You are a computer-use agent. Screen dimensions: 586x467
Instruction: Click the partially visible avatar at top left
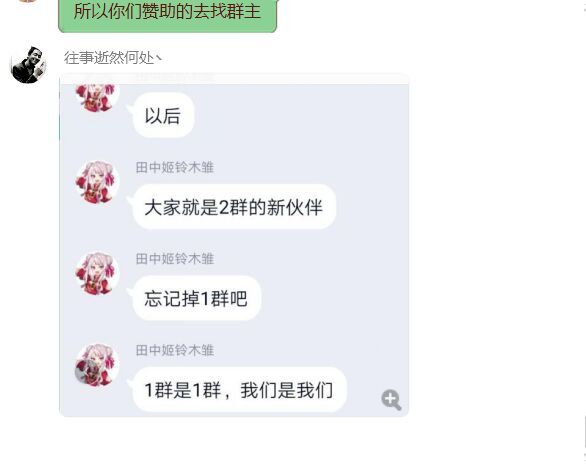[27, 1]
